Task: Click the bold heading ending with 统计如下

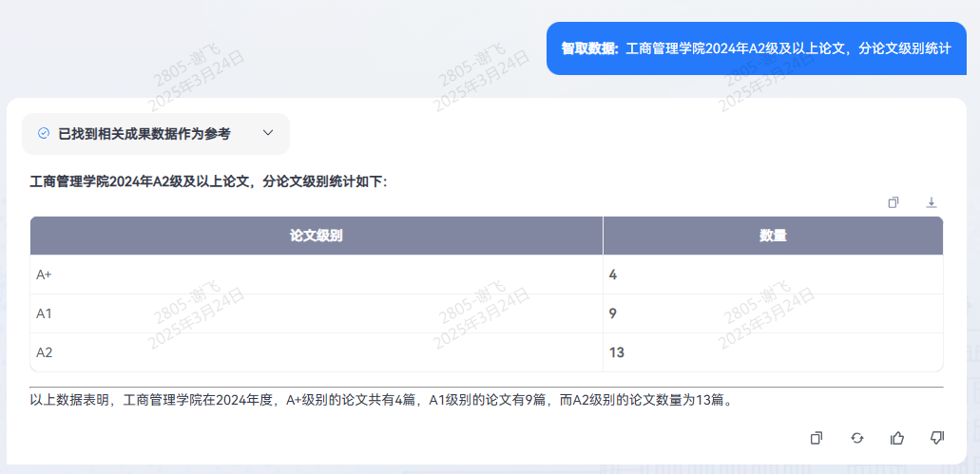Action: pos(208,180)
